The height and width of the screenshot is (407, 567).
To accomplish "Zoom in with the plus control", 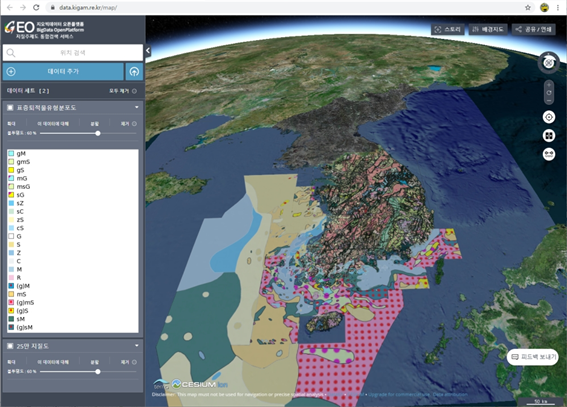I will pos(549,85).
